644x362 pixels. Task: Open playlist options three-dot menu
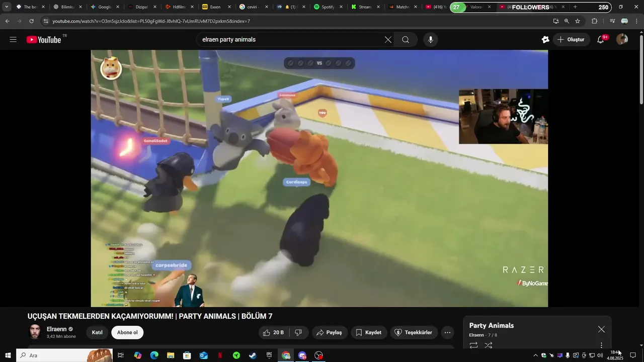[601, 345]
